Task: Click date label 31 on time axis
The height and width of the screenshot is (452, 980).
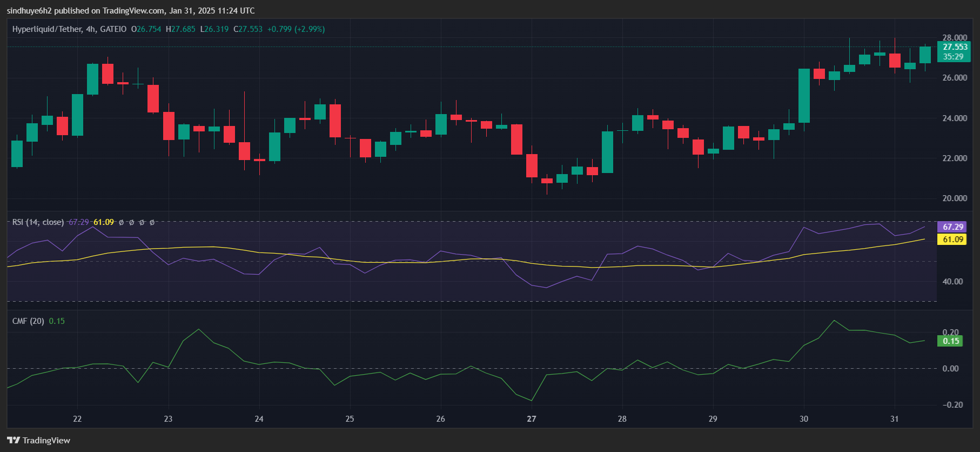Action: click(895, 419)
